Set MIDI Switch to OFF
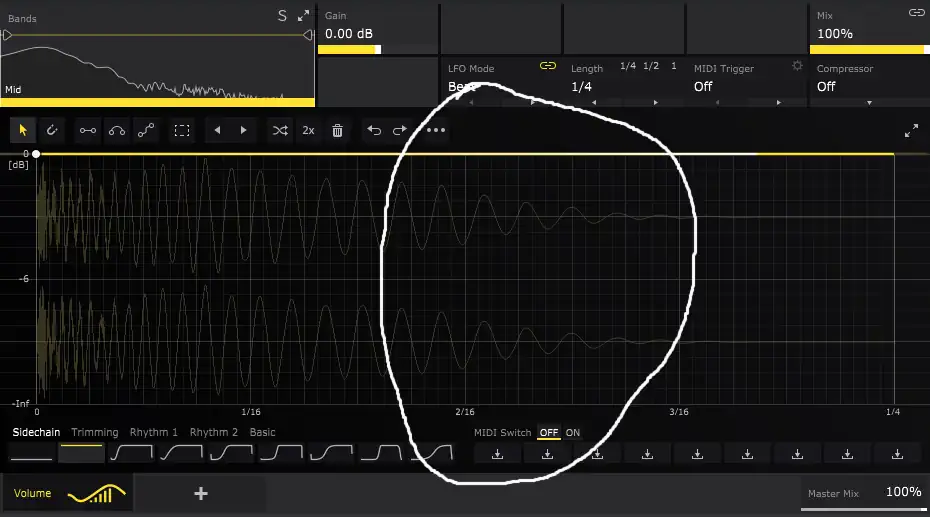Screen dimensions: 930x517 549,433
